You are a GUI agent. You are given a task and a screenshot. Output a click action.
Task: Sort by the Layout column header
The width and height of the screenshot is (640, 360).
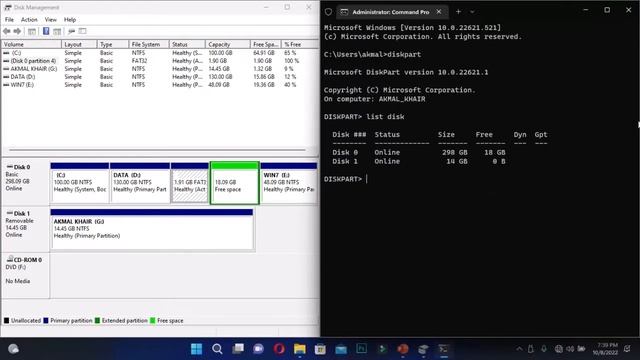(79, 44)
